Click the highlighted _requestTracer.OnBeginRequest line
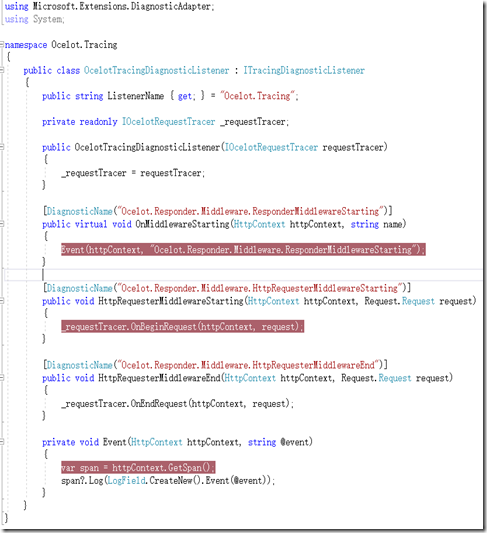487x533 pixels. (182, 326)
